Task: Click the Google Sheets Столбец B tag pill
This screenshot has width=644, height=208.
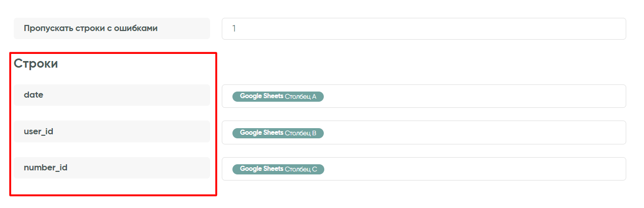Action: [x=278, y=133]
